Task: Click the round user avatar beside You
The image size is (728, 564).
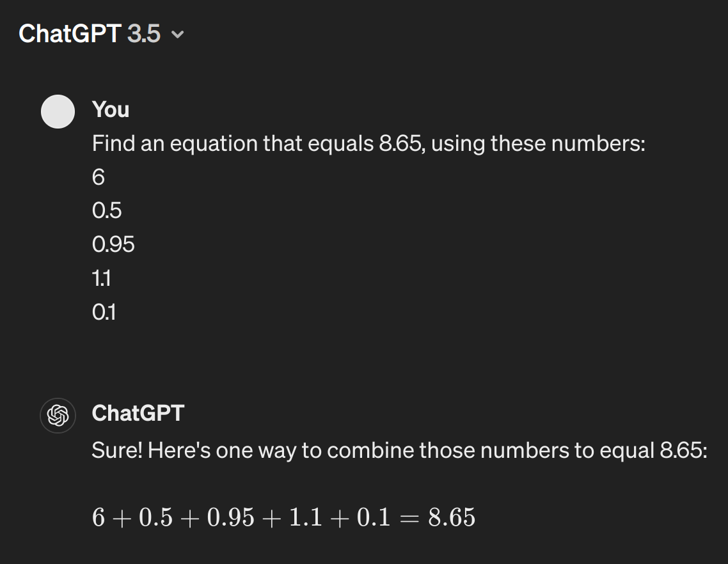Action: pos(58,111)
